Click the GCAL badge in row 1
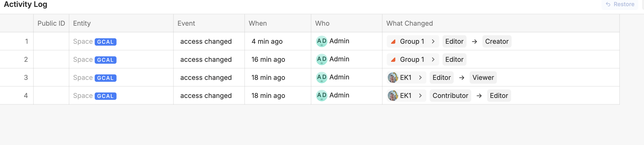The height and width of the screenshot is (145, 644). point(105,42)
